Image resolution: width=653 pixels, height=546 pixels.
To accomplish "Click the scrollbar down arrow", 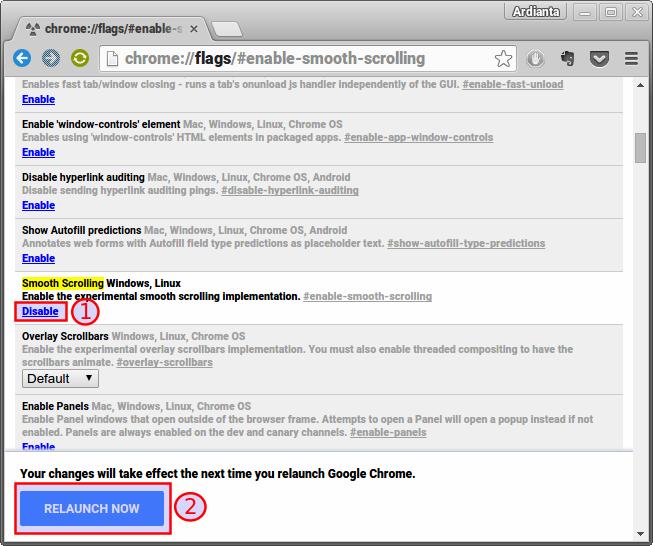I will tap(640, 534).
